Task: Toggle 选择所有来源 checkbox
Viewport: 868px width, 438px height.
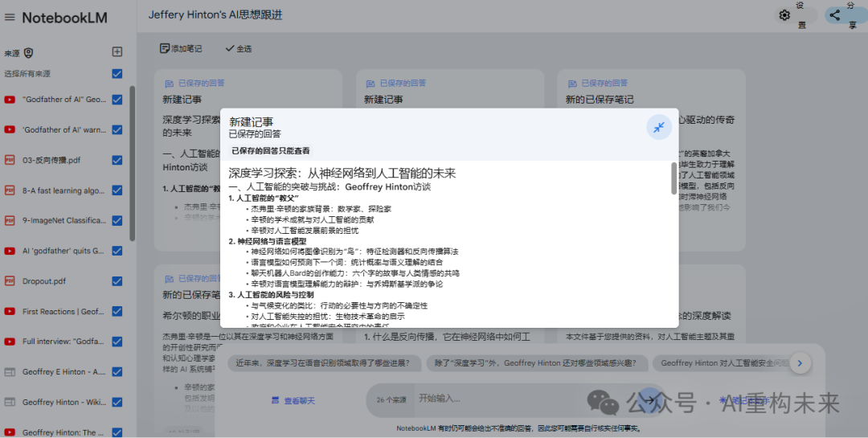Action: 117,74
